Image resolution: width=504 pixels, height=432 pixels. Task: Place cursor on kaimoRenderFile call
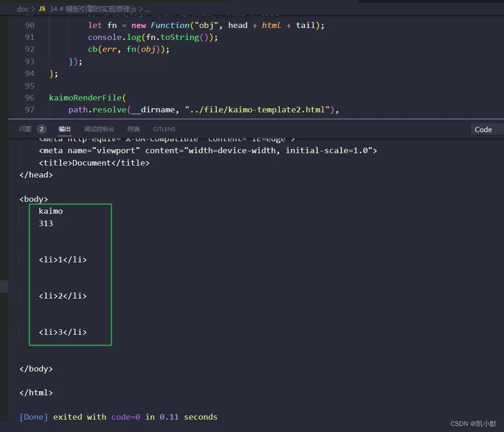(x=85, y=98)
